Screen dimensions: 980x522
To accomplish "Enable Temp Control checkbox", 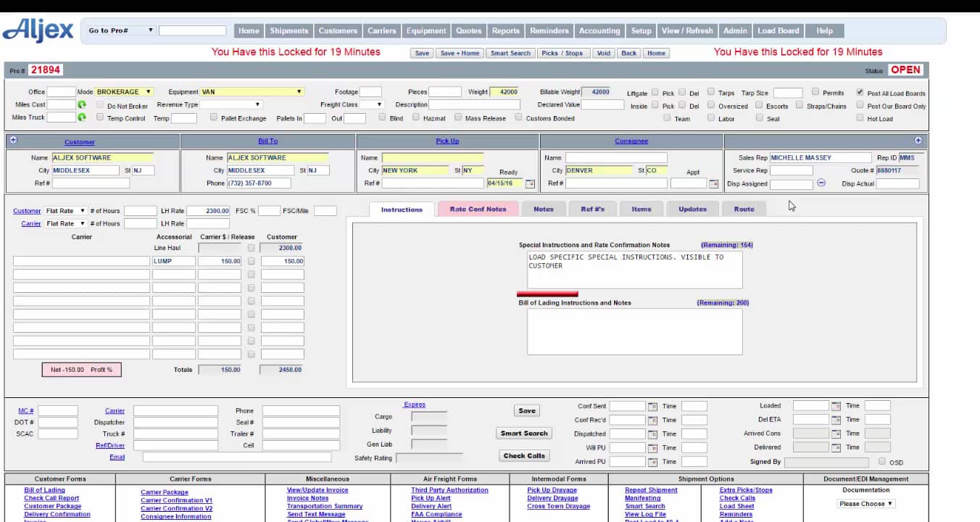I will (x=101, y=117).
